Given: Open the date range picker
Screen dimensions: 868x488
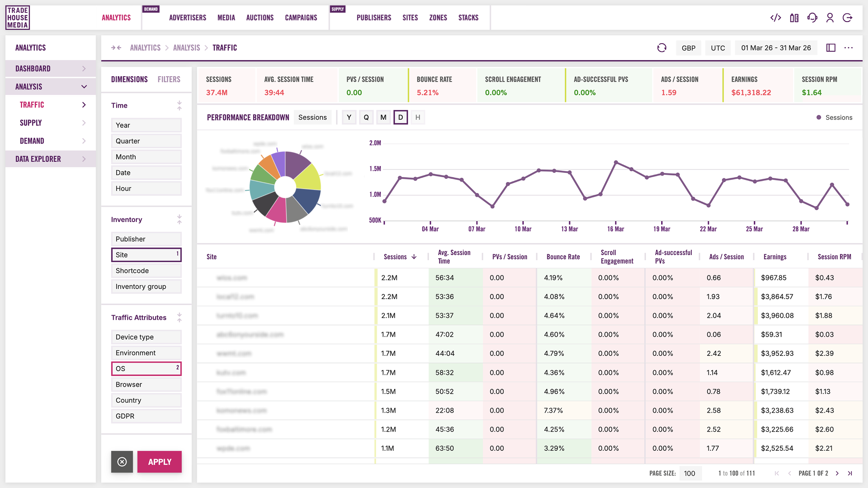Looking at the screenshot, I should tap(776, 48).
